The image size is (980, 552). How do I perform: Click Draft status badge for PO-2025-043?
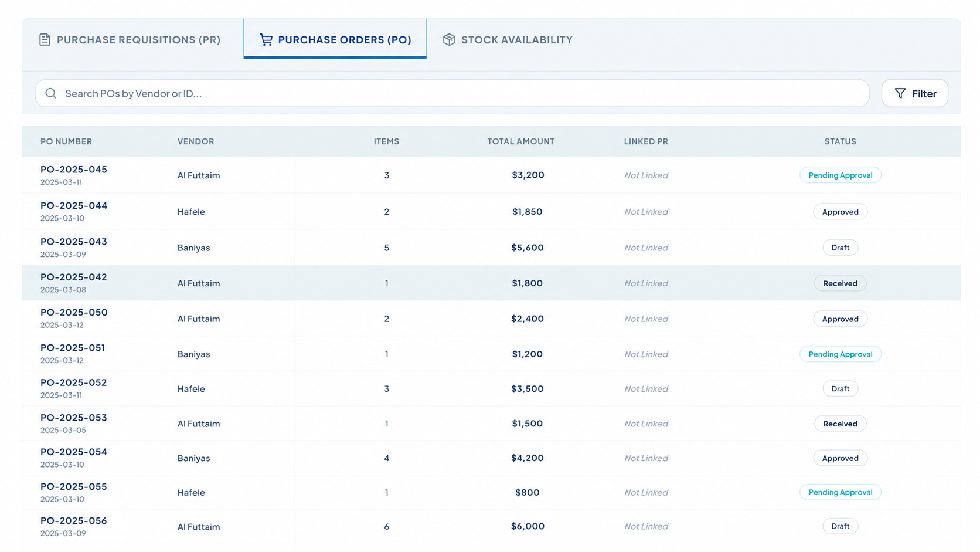841,248
